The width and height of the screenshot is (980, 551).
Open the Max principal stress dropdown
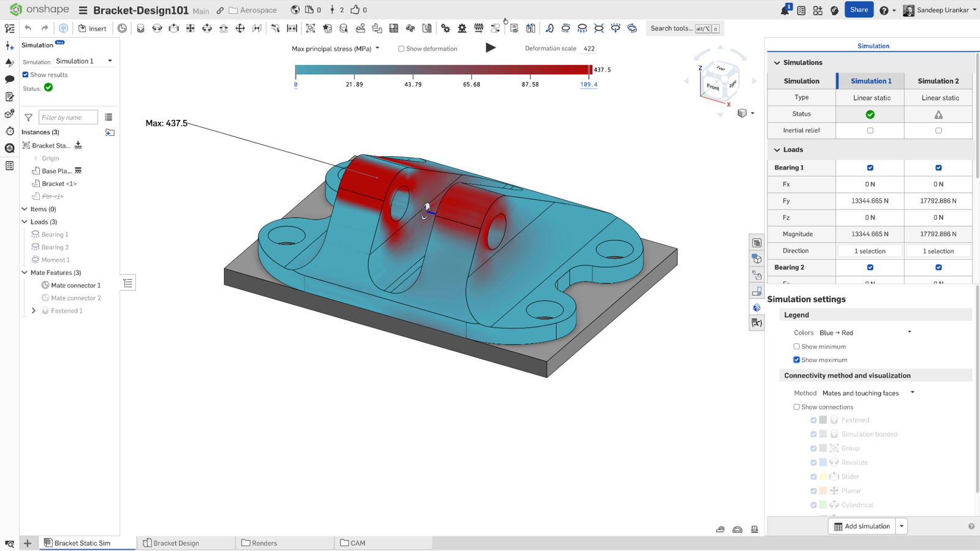pyautogui.click(x=377, y=48)
